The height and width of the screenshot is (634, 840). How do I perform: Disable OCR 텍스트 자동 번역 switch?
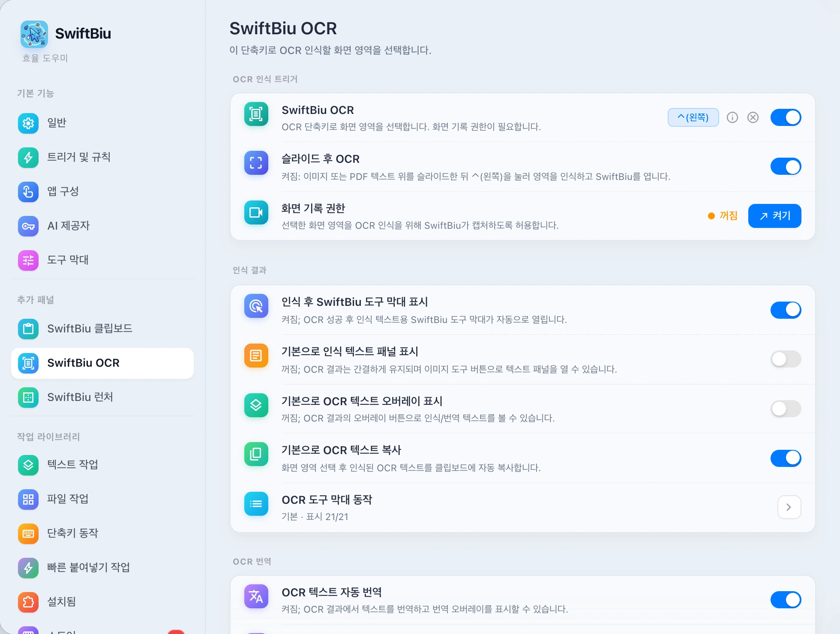[x=786, y=600]
